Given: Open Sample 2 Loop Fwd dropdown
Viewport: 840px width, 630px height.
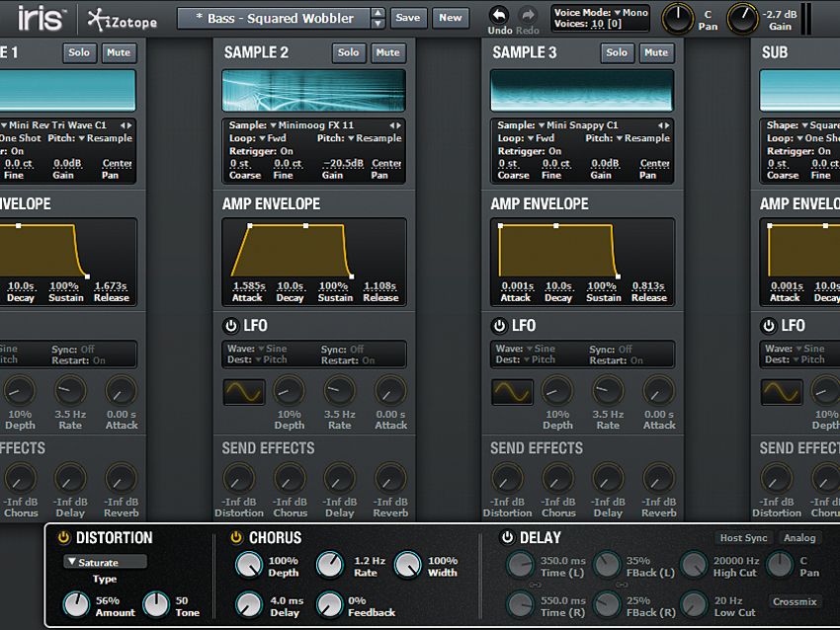Looking at the screenshot, I should pyautogui.click(x=273, y=138).
